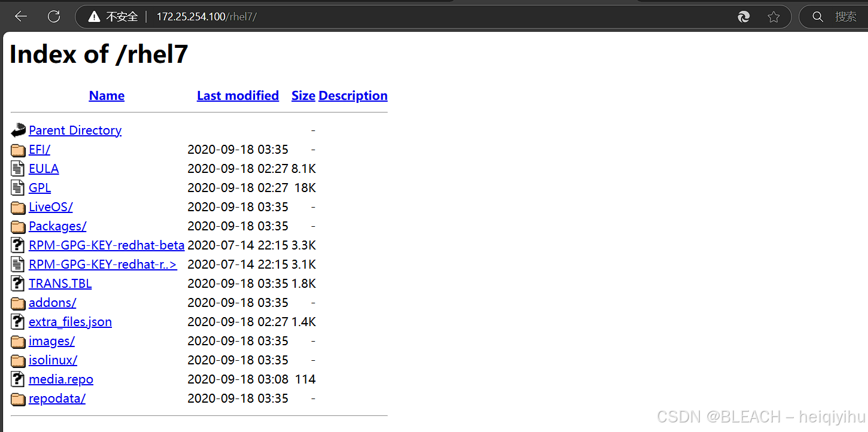Image resolution: width=868 pixels, height=432 pixels.
Task: Click the GPL size value 18K
Action: 305,188
